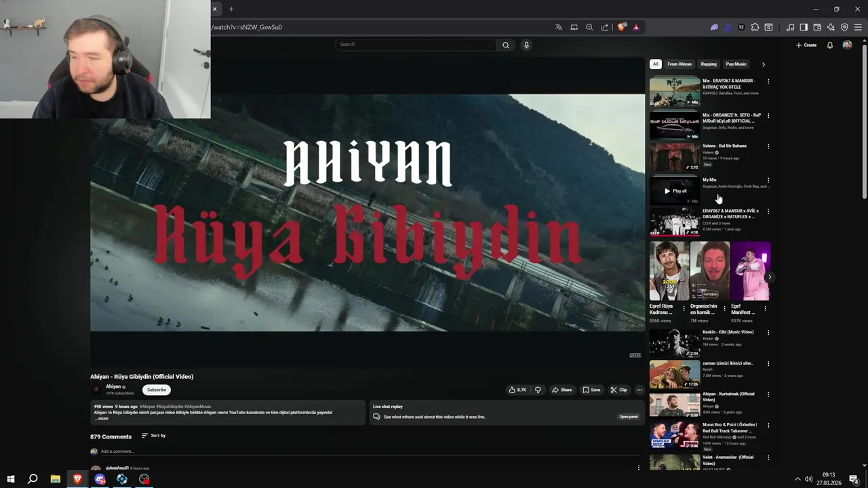
Task: Open options for Ahiyan - Kurtulmak video
Action: point(768,394)
